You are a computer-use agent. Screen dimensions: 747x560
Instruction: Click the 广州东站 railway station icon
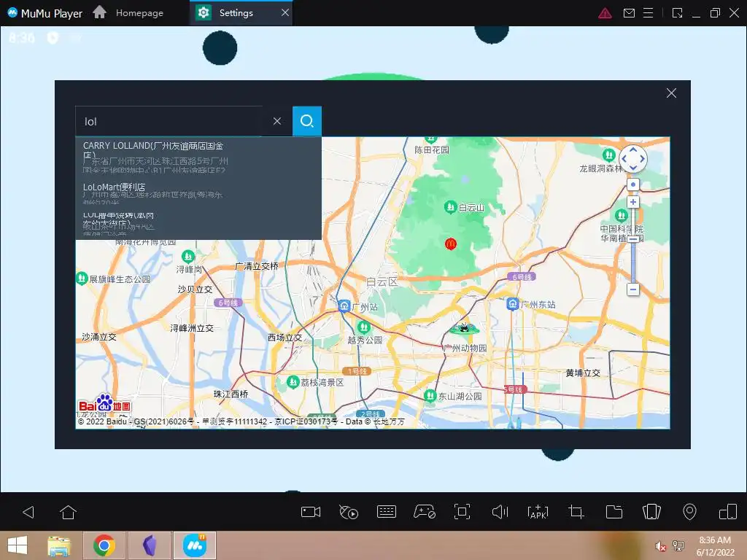click(513, 304)
